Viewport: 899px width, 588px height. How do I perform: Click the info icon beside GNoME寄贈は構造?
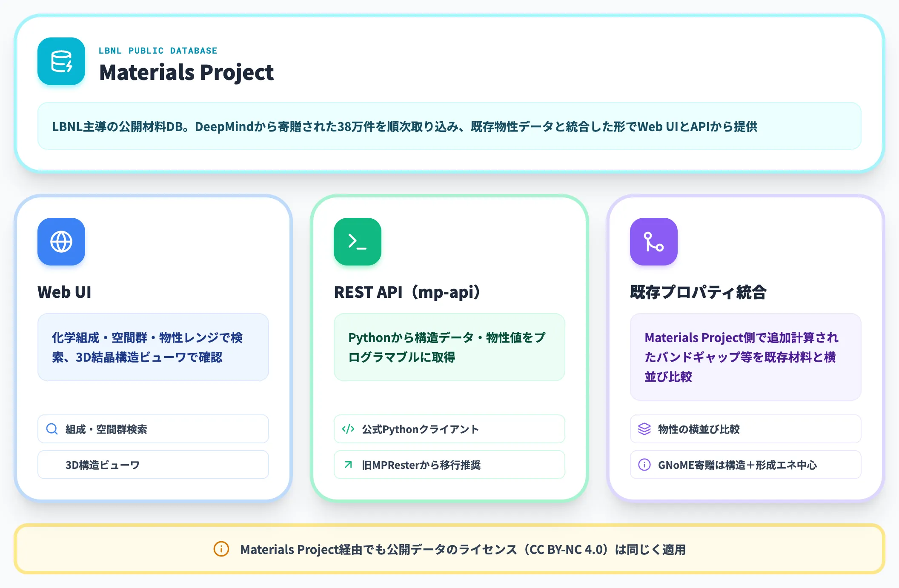coord(644,465)
